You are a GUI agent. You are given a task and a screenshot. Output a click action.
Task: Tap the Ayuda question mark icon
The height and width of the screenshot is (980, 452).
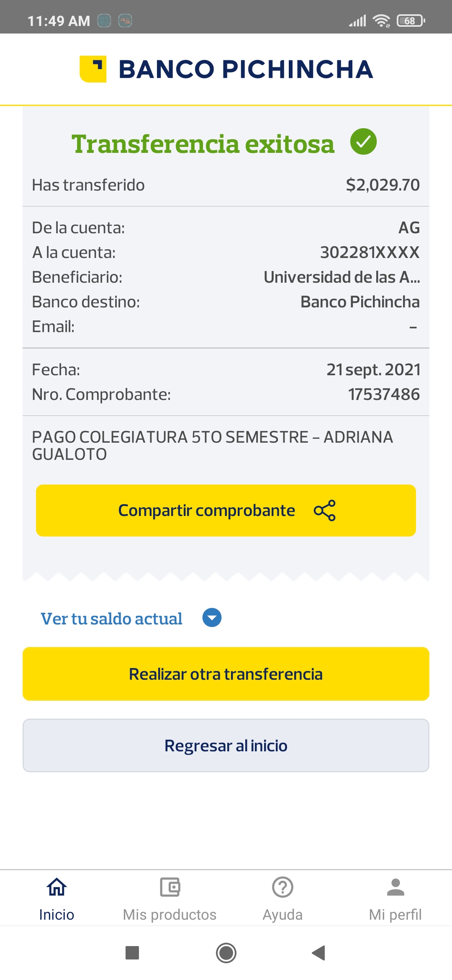point(282,887)
